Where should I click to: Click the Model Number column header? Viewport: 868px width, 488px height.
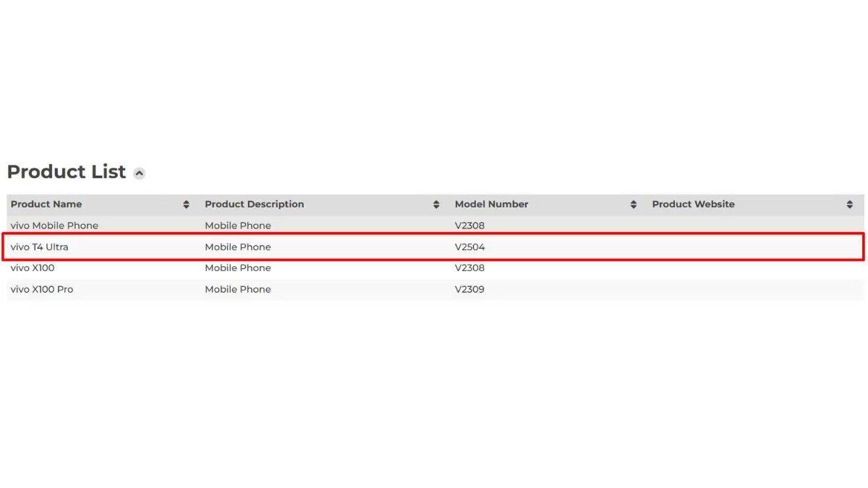[492, 205]
